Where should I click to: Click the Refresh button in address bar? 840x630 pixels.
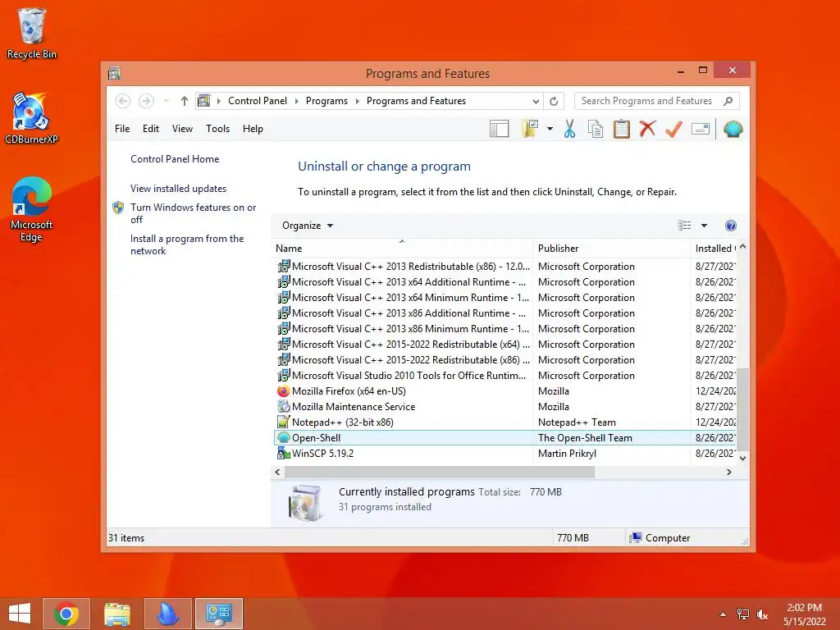pos(554,101)
